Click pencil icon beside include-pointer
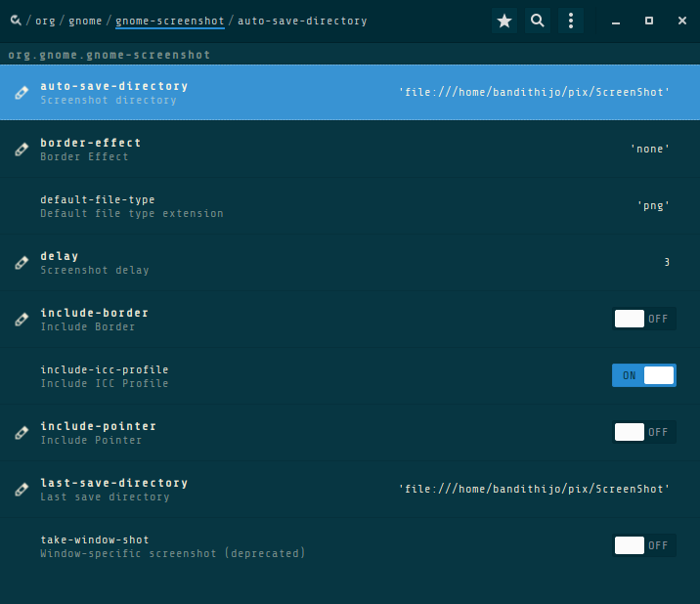 [x=22, y=433]
